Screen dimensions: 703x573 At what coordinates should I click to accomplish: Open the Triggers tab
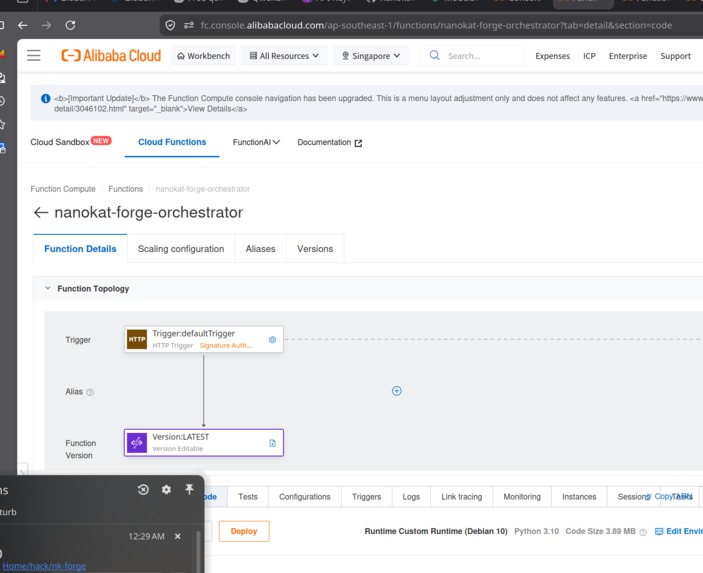[x=366, y=497]
